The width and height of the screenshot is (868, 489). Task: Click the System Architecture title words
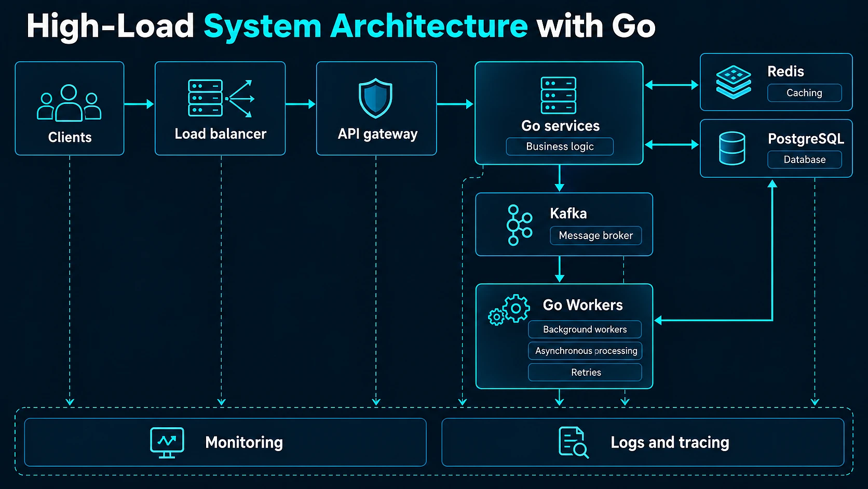365,27
